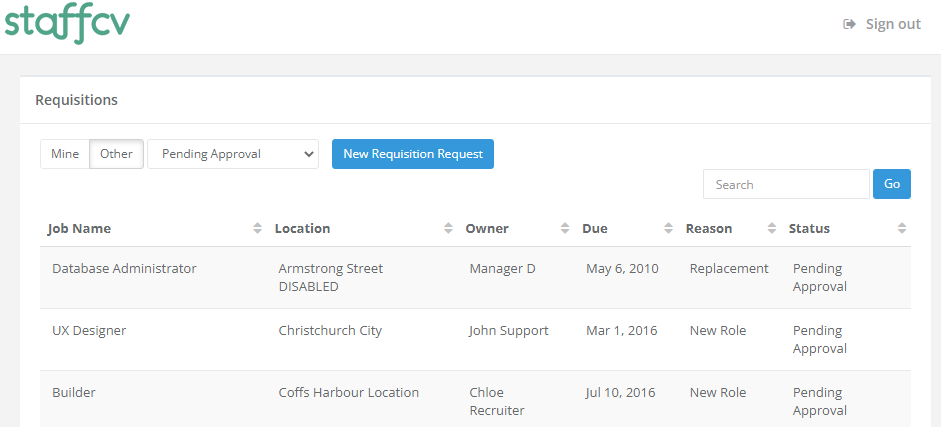941x427 pixels.
Task: Click the Coffs Harbour Location cell
Action: coord(349,393)
